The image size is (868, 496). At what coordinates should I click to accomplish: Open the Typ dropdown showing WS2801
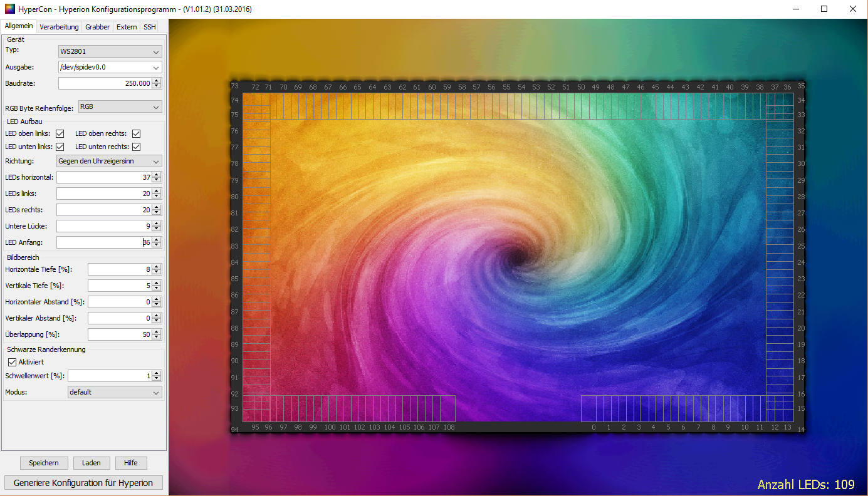[x=110, y=51]
